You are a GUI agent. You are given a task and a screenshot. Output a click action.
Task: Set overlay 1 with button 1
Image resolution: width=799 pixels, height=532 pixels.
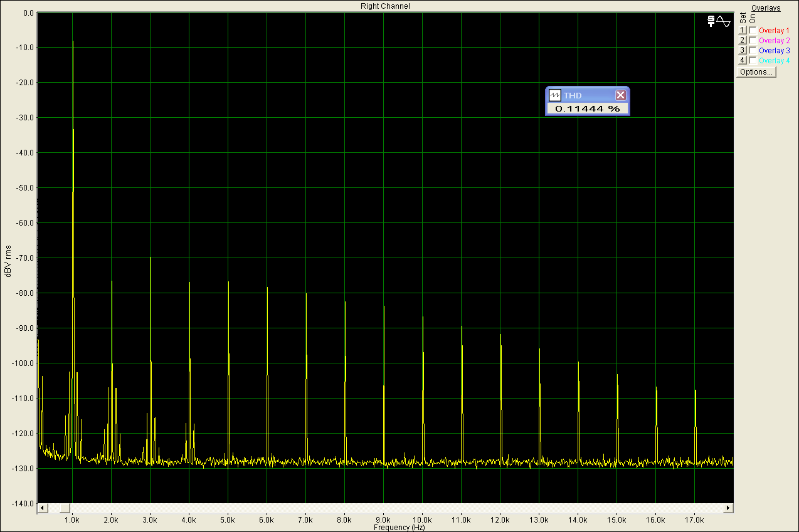(x=742, y=30)
